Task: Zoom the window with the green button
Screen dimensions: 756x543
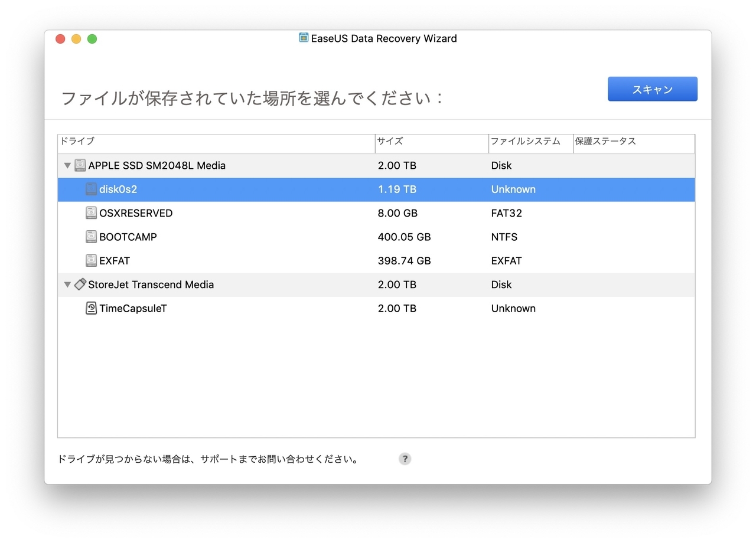Action: (x=92, y=39)
